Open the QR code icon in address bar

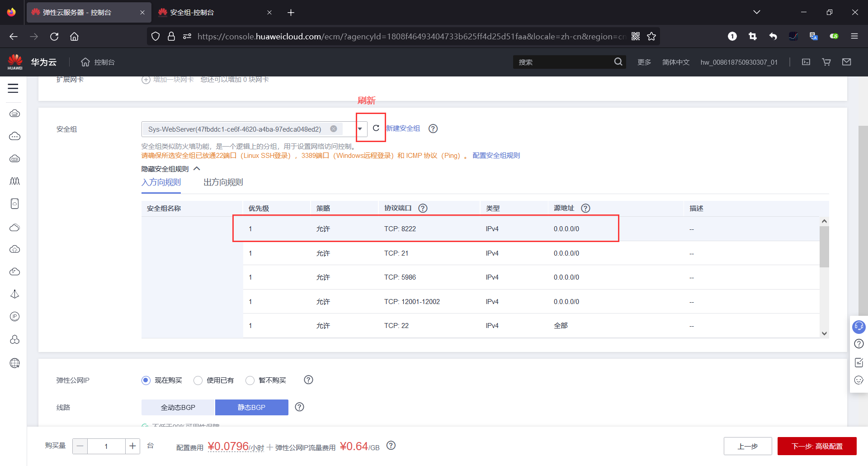pyautogui.click(x=636, y=37)
